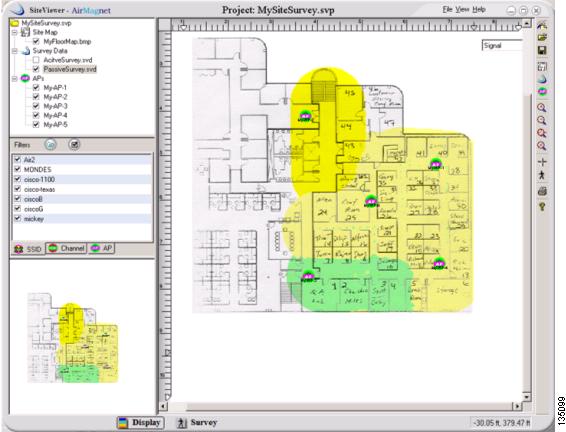566x432 pixels.
Task: Toggle the MONDES filter checkbox
Action: point(17,169)
